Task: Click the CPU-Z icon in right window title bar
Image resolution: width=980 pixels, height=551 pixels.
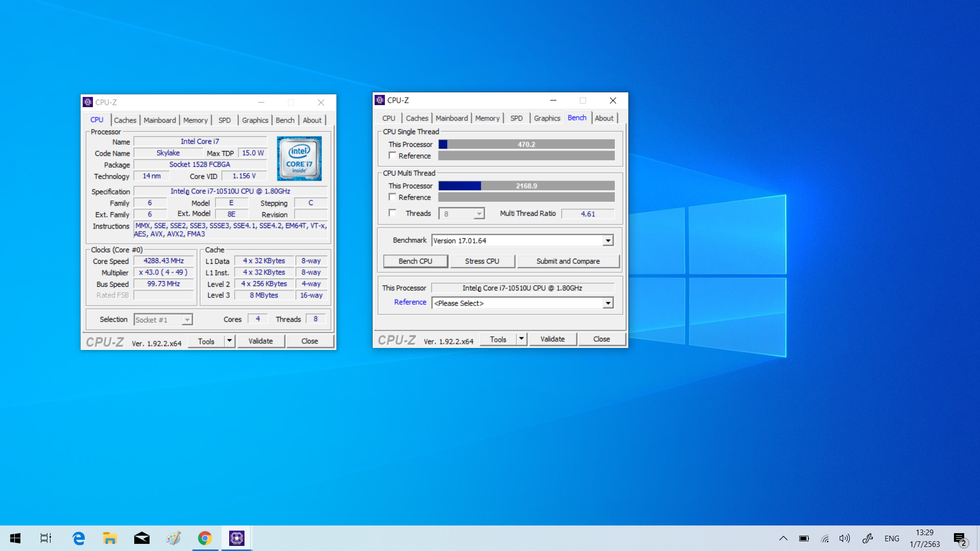Action: (380, 100)
